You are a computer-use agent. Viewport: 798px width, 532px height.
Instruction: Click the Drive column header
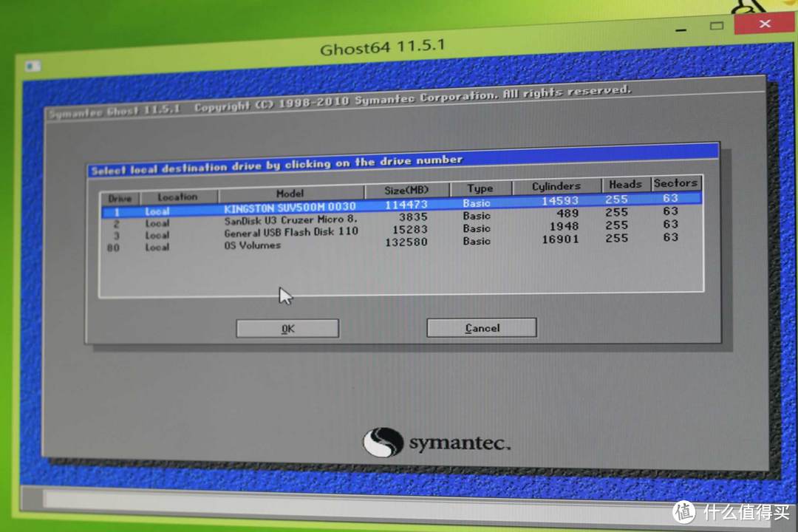click(x=120, y=199)
